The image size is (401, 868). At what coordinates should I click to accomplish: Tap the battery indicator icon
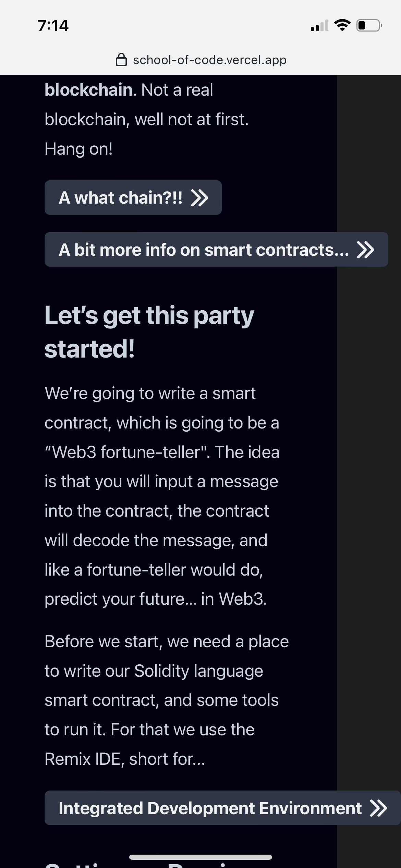tap(367, 25)
